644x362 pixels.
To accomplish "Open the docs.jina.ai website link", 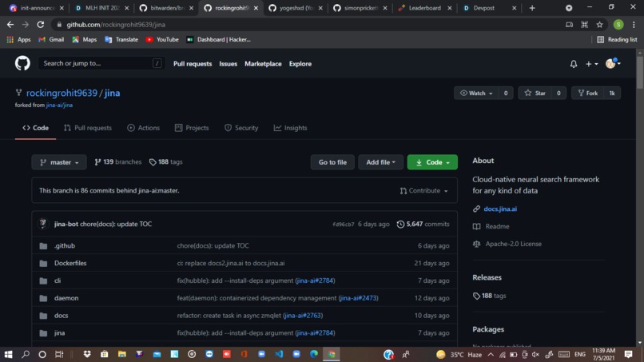I will point(500,209).
